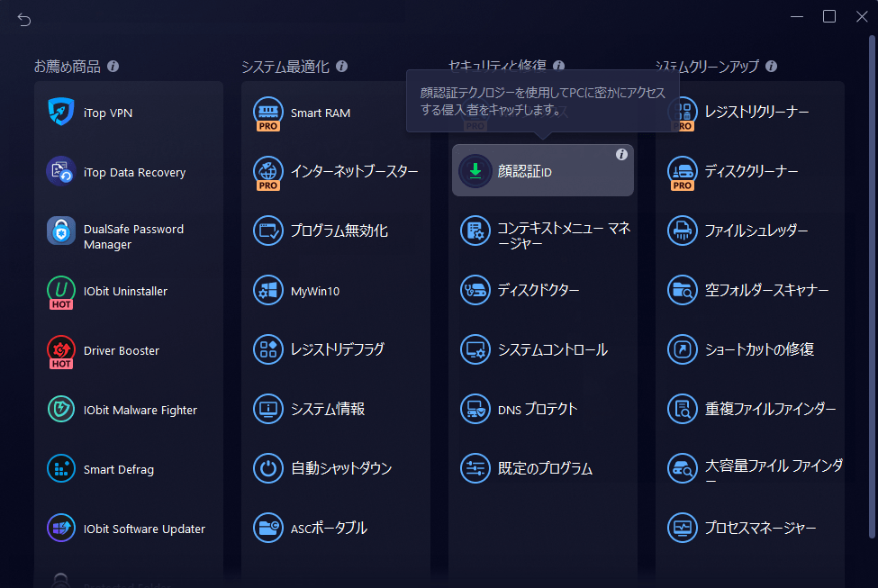Click the 'Driver Booster' text
This screenshot has width=878, height=588.
coord(122,350)
